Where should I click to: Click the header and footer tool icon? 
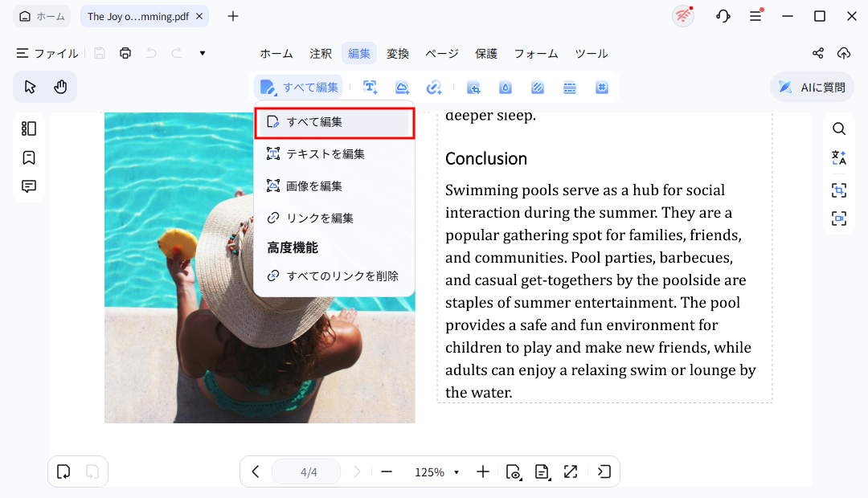570,88
